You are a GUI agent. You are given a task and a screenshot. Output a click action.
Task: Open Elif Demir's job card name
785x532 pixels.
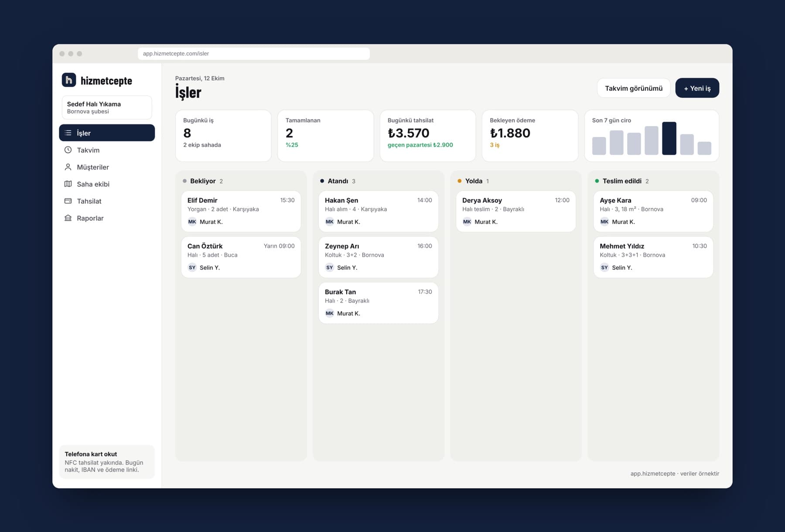202,200
